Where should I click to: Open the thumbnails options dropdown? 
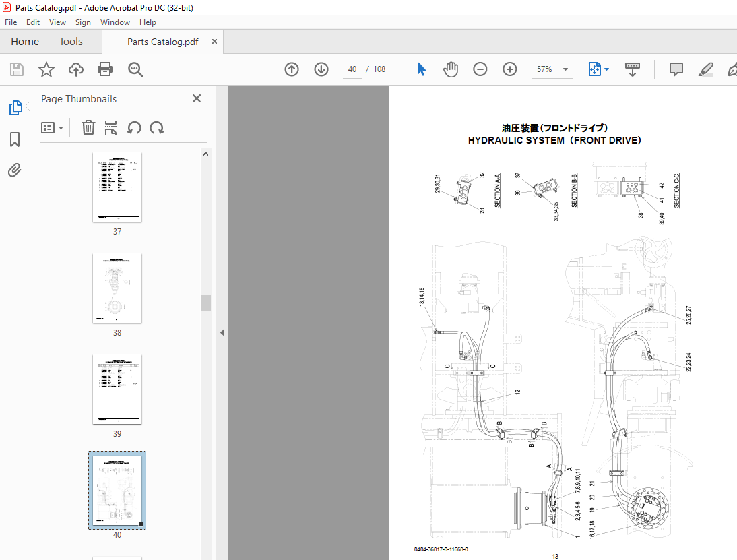pos(52,127)
